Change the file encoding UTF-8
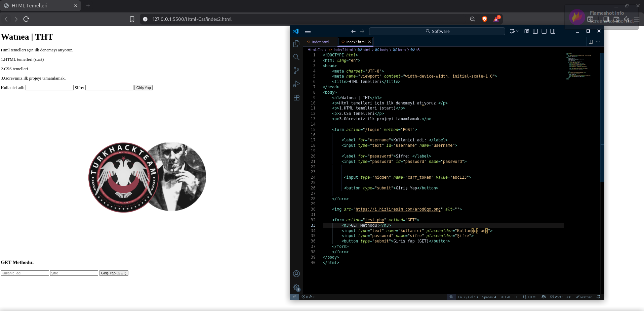The image size is (644, 311). click(x=505, y=297)
